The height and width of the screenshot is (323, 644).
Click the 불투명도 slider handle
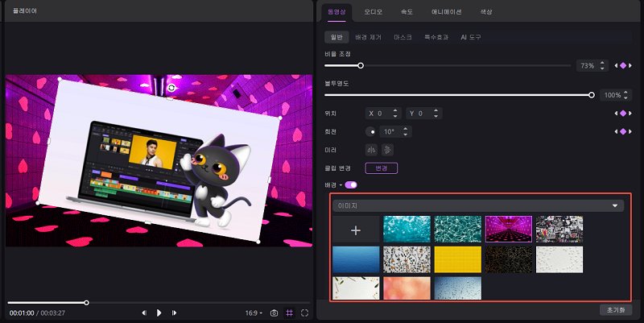[592, 95]
